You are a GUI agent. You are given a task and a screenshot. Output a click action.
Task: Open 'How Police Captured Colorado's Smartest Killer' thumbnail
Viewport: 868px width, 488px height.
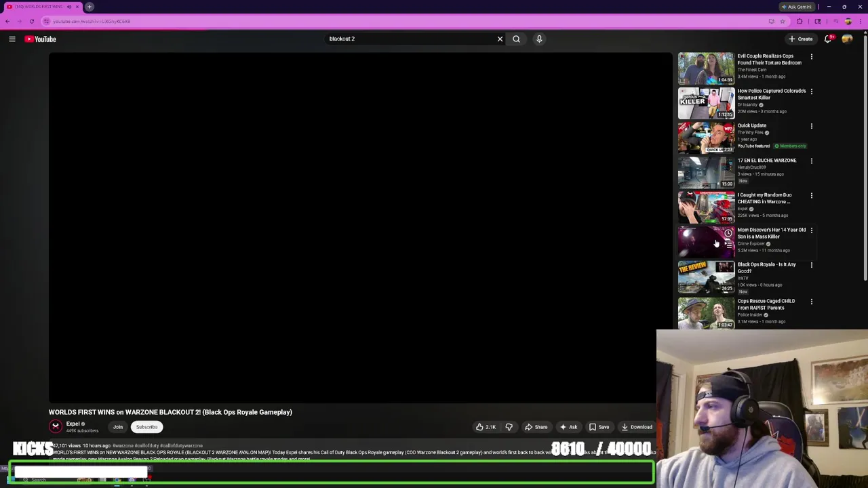click(706, 103)
